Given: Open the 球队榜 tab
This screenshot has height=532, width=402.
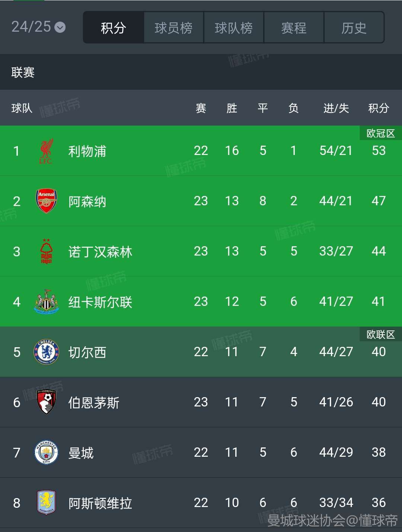Looking at the screenshot, I should 234,28.
